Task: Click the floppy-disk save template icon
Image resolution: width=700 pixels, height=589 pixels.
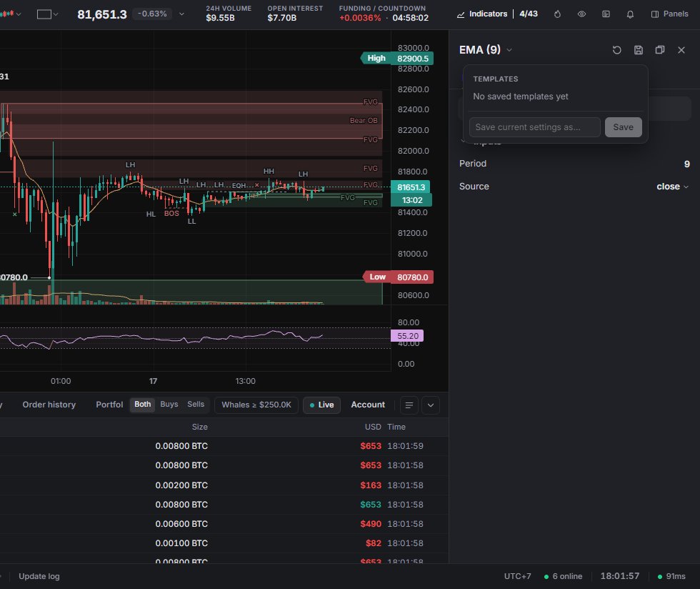Action: 639,50
